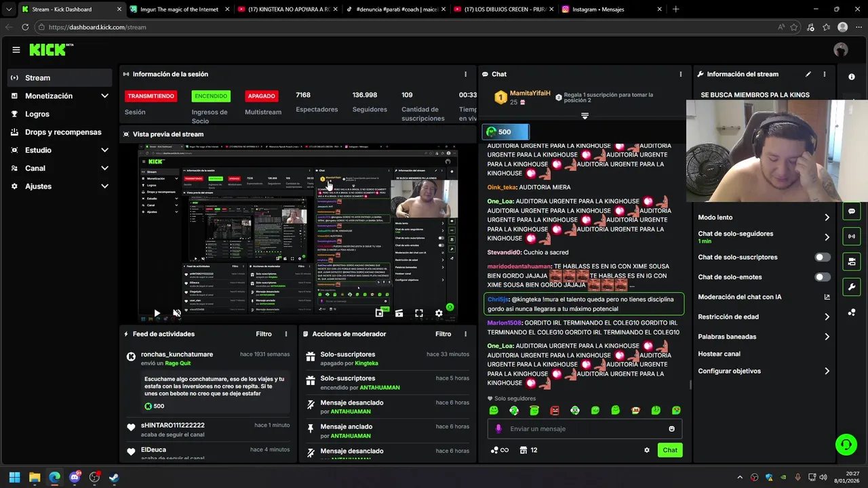
Task: Switch to LOS DIBUJOS CRECEN browser tab
Action: click(502, 9)
